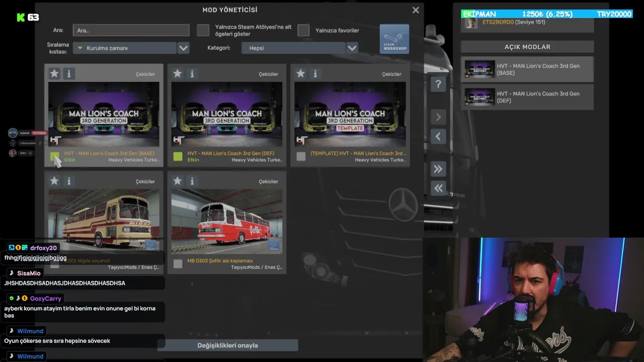Enable the TEMPLATE MAN Lion's Coach checkbox
The image size is (644, 362).
tap(301, 156)
